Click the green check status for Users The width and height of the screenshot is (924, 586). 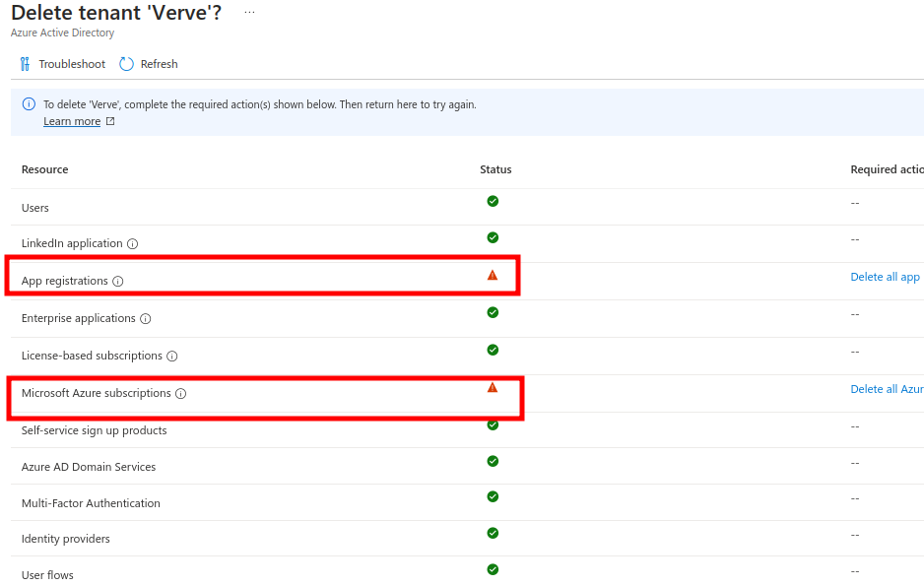tap(493, 202)
